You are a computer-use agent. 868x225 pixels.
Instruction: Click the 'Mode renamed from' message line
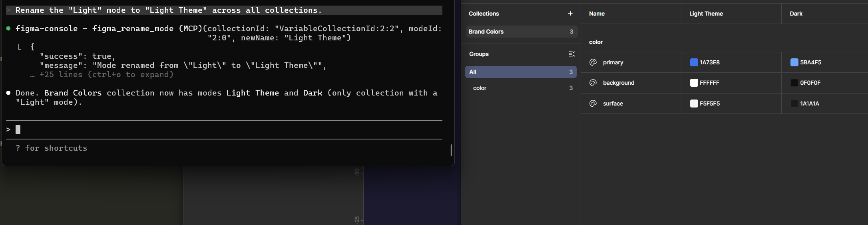(183, 66)
